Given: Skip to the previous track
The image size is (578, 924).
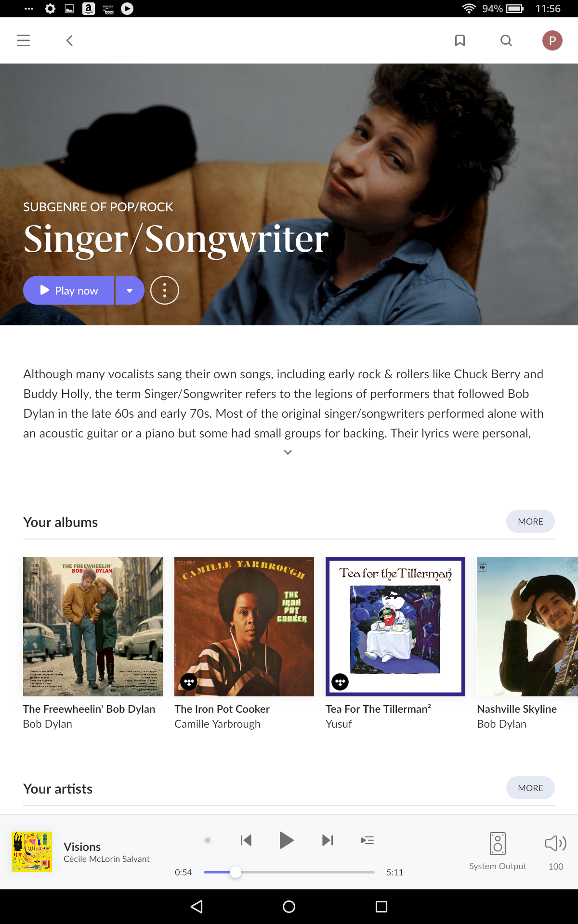Looking at the screenshot, I should (x=246, y=840).
